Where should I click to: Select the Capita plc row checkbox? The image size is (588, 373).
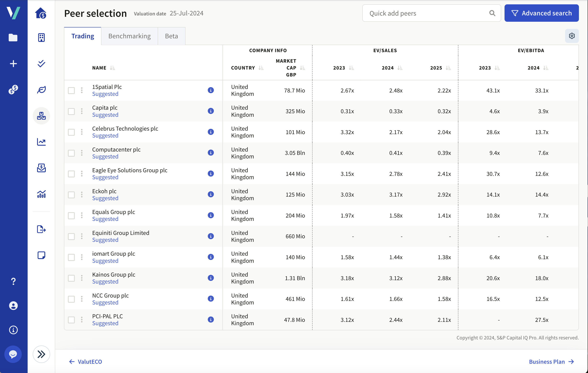(71, 111)
